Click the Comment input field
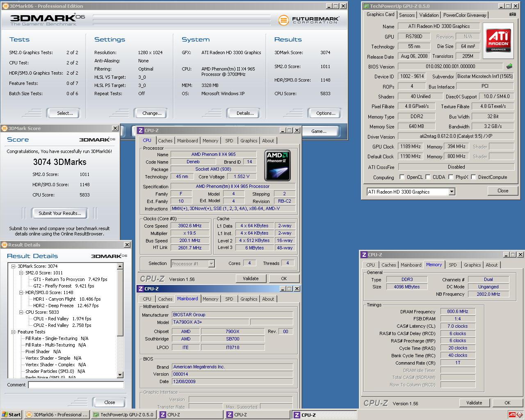This screenshot has height=420, width=525. [76, 385]
